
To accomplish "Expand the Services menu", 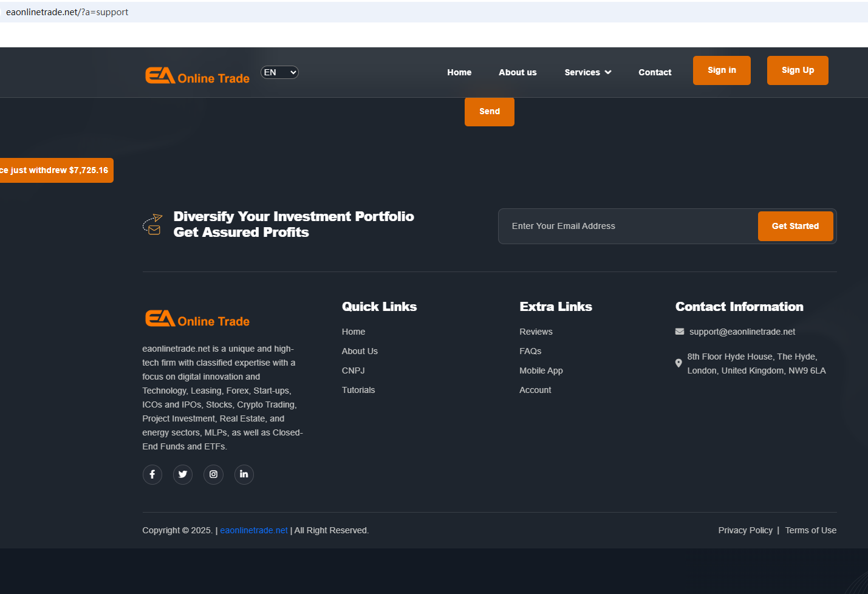I will (x=588, y=72).
